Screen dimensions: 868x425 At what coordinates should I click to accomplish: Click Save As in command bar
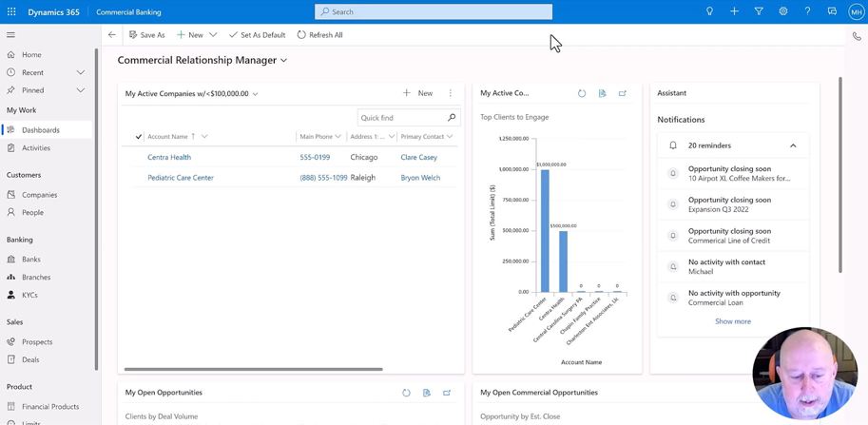(146, 35)
